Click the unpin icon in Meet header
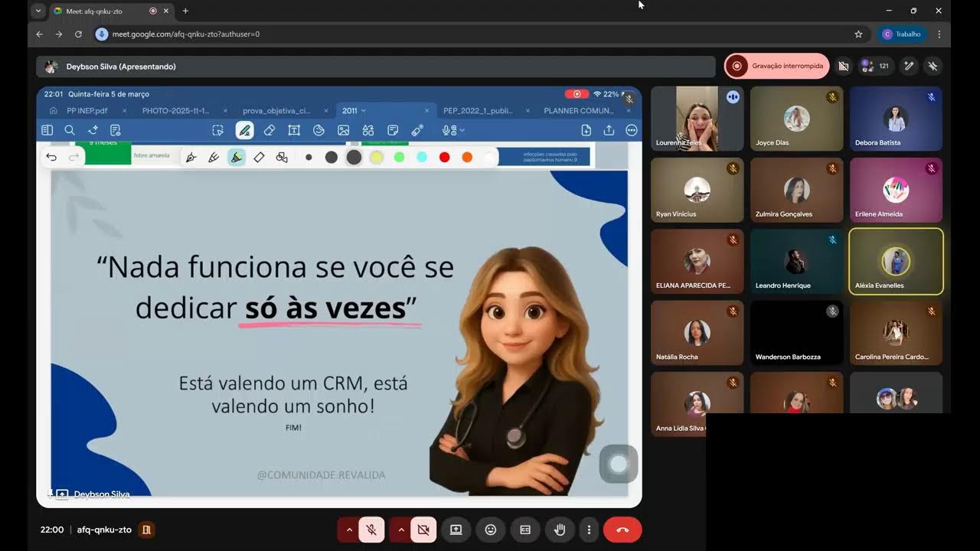This screenshot has height=551, width=980. click(933, 66)
